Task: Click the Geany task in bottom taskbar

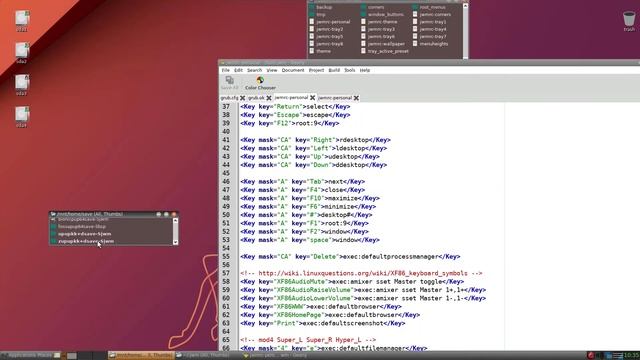Action: click(276, 356)
